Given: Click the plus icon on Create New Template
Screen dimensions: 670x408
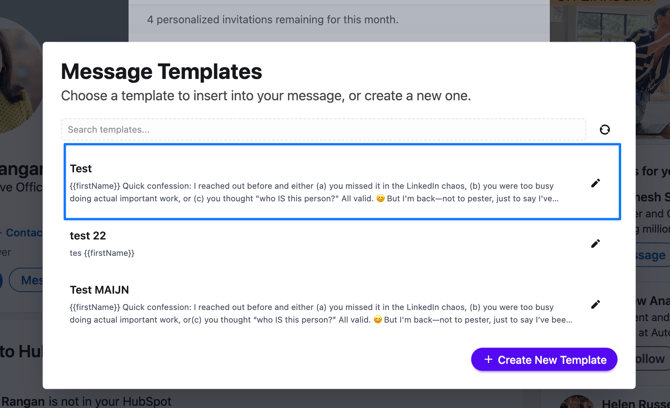Looking at the screenshot, I should pyautogui.click(x=488, y=360).
